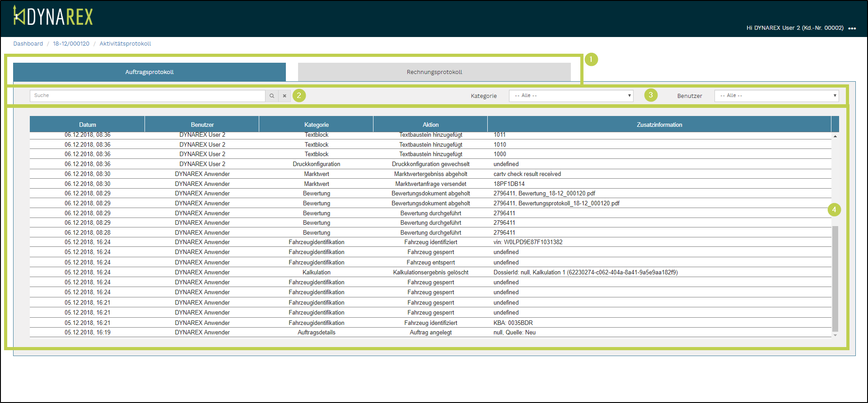Click the Aktivitätsprotokoll breadcrumb
868x403 pixels.
125,44
